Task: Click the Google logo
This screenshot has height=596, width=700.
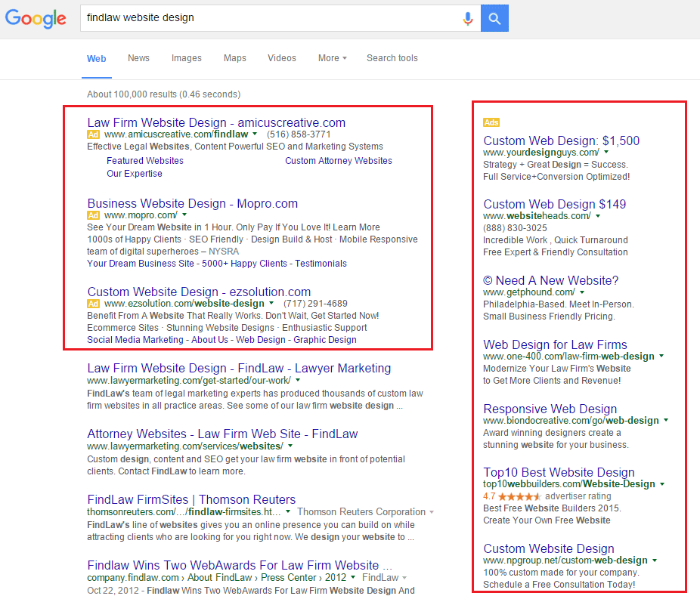Action: [36, 18]
